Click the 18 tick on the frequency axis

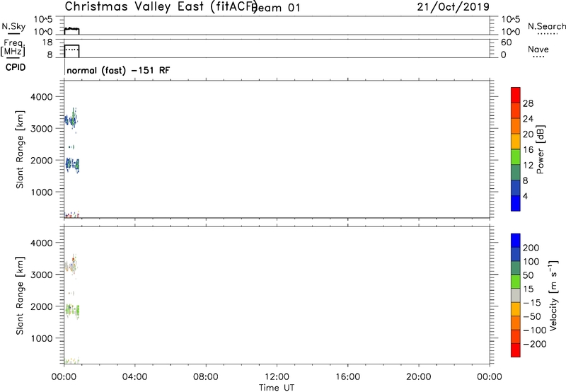click(47, 42)
